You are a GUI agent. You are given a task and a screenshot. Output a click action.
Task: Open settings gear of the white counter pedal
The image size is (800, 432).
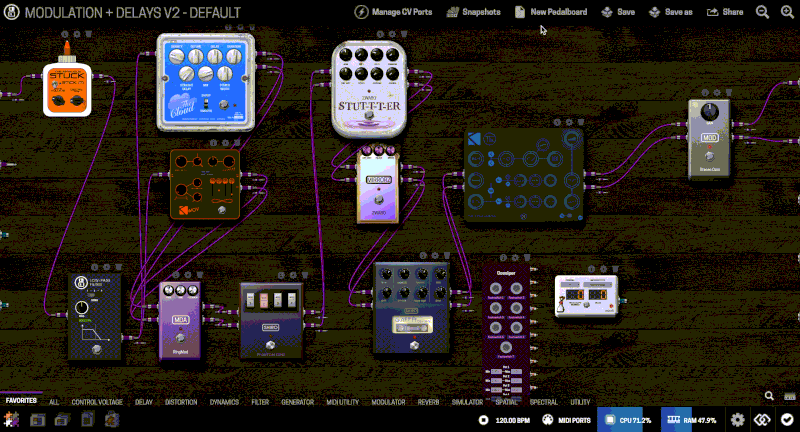603,269
